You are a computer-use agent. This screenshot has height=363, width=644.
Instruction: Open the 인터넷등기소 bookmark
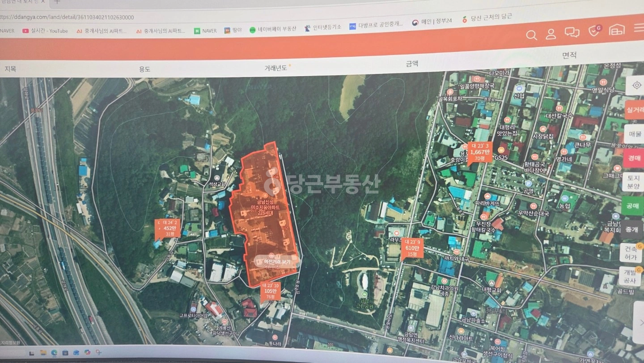(x=323, y=27)
